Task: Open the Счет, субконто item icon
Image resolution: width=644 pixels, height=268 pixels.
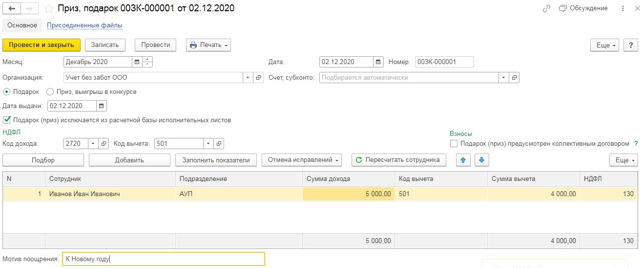Action: (x=515, y=77)
